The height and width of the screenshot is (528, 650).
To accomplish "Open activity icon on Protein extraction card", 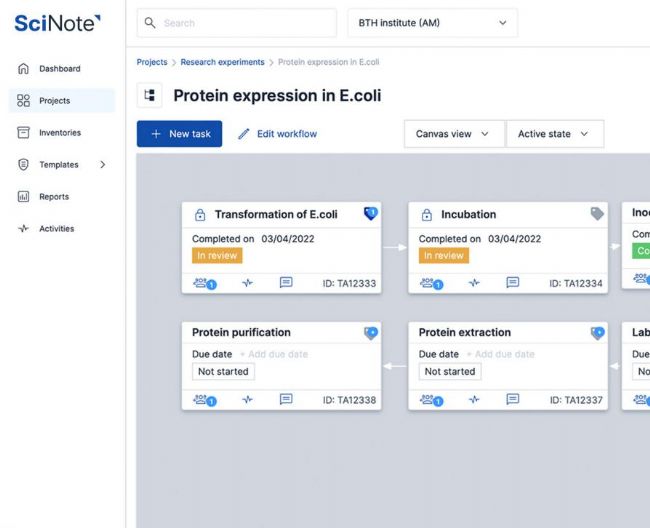I will [x=474, y=400].
